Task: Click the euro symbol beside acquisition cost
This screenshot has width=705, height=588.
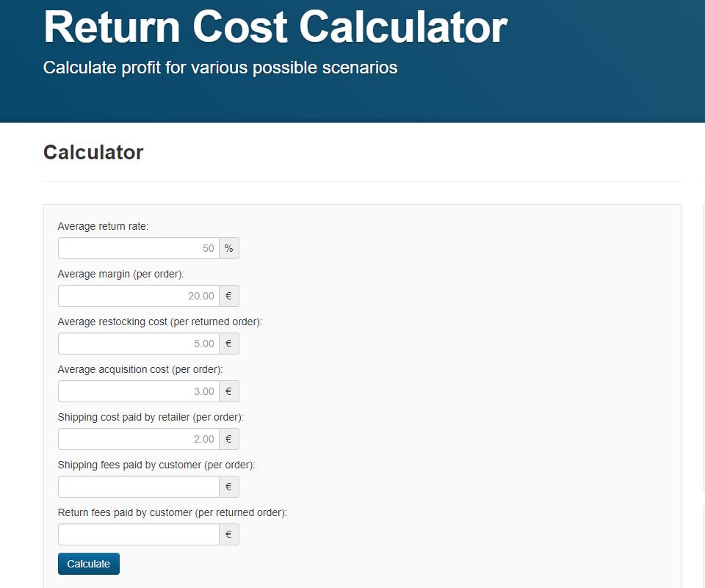Action: [229, 391]
